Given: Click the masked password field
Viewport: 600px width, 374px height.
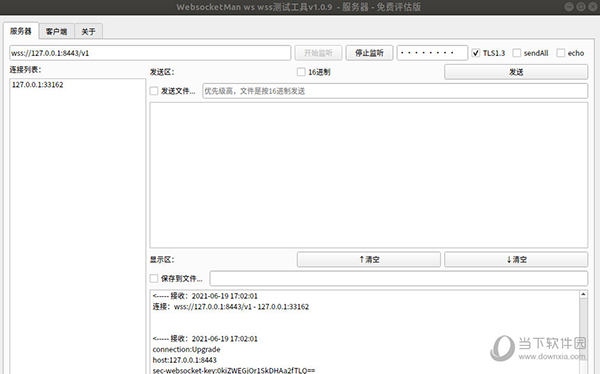Looking at the screenshot, I should coord(432,53).
